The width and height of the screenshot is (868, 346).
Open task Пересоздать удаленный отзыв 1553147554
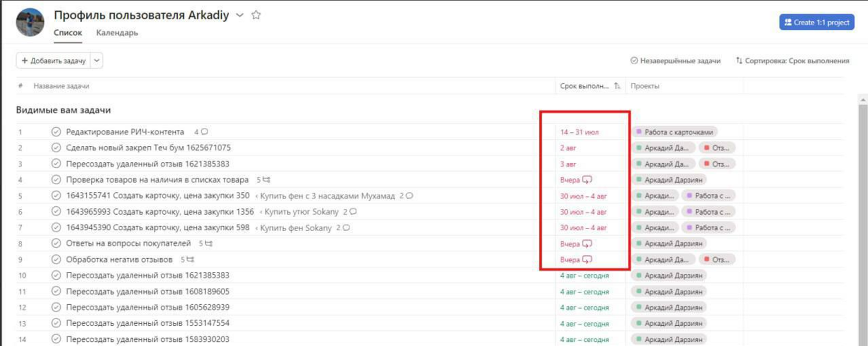pyautogui.click(x=148, y=323)
